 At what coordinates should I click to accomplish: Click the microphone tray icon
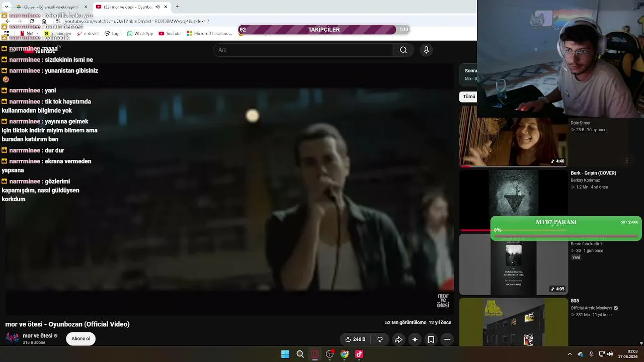tap(591, 354)
